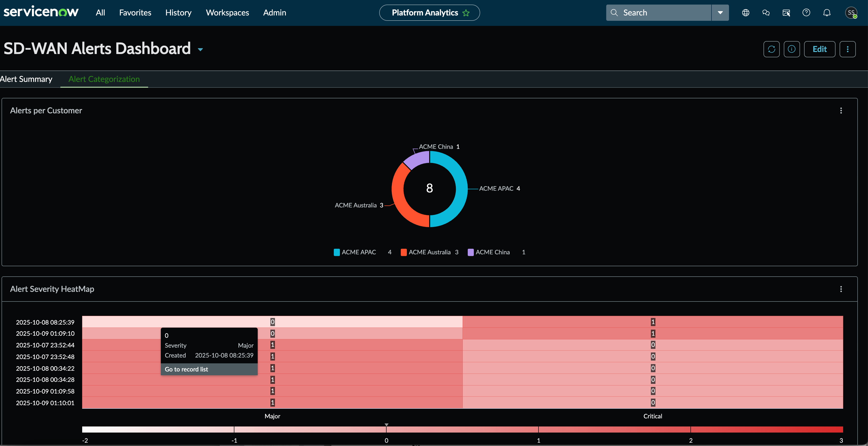This screenshot has width=868, height=446.
Task: Click the Major column axis label
Action: pyautogui.click(x=272, y=416)
